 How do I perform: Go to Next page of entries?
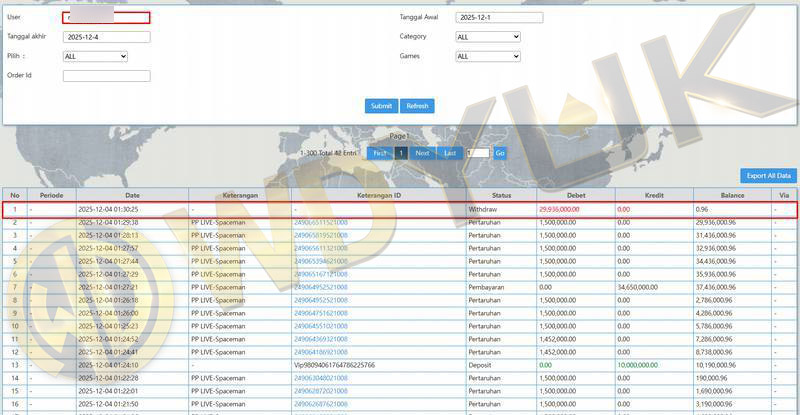point(423,153)
